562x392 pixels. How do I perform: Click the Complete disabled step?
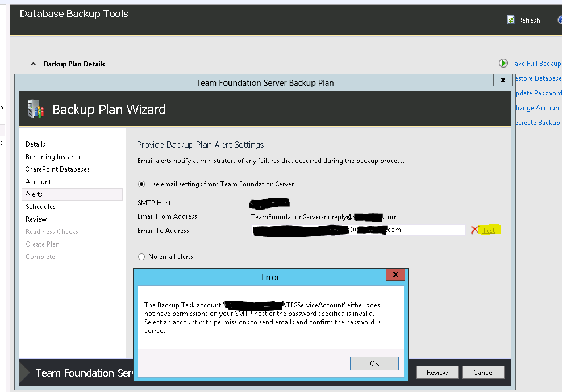[40, 257]
